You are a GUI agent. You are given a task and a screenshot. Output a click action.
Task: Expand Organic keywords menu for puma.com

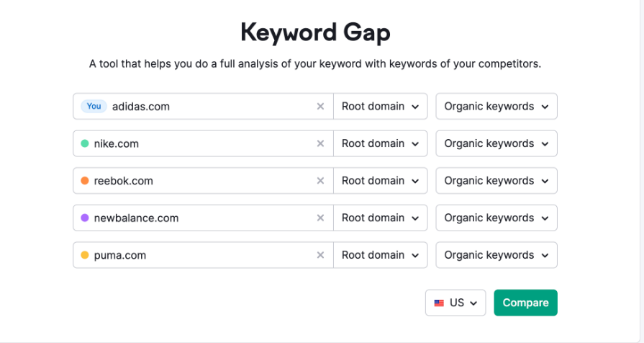(x=496, y=255)
